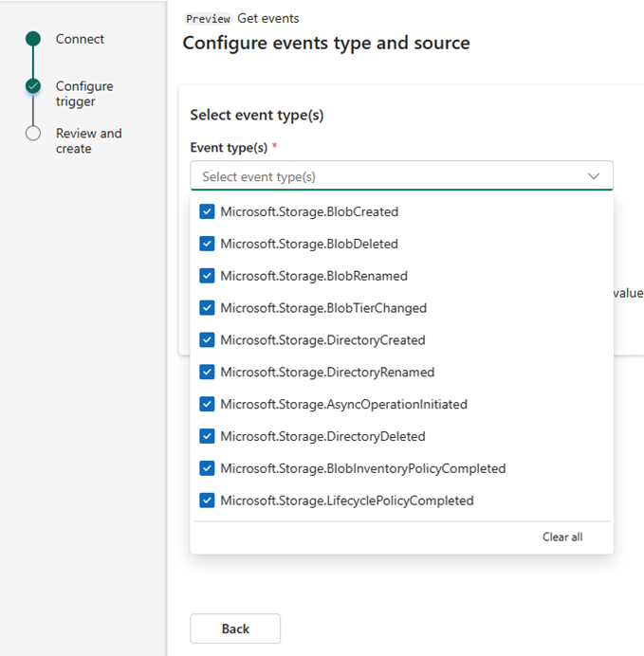Click Clear all in the dropdown
Viewport: 644px width, 656px height.
click(x=562, y=537)
